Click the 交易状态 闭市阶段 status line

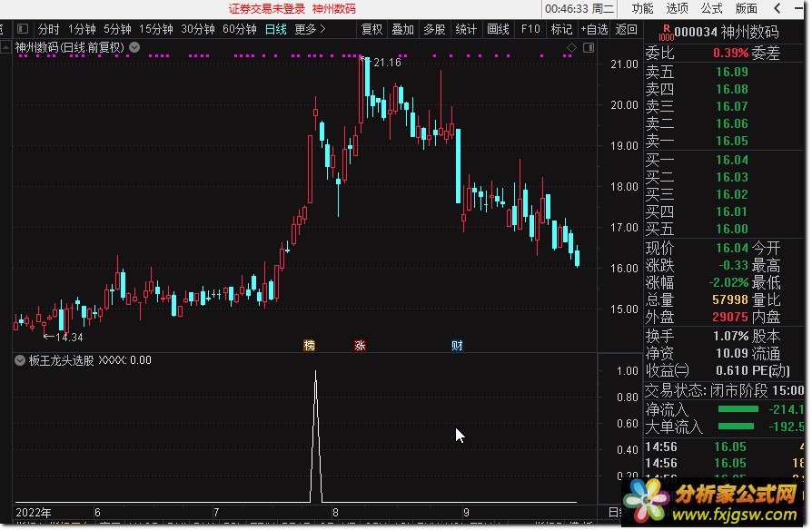(x=724, y=390)
